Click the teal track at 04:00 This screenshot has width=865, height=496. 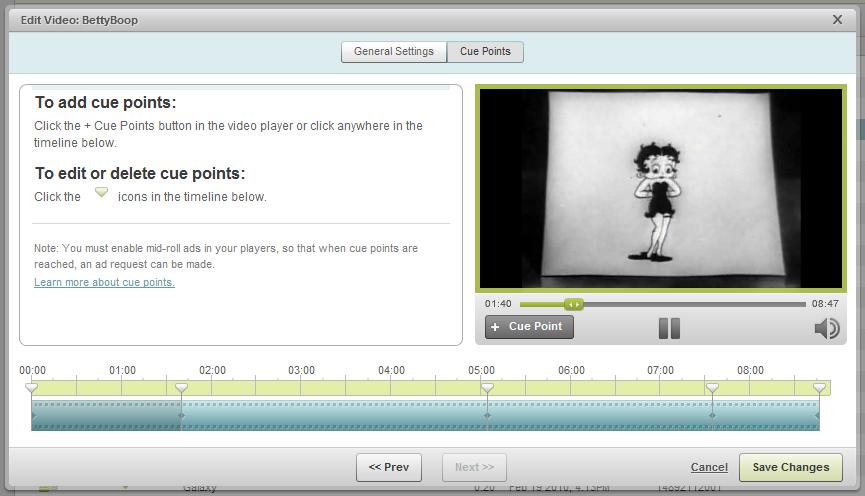(x=391, y=415)
